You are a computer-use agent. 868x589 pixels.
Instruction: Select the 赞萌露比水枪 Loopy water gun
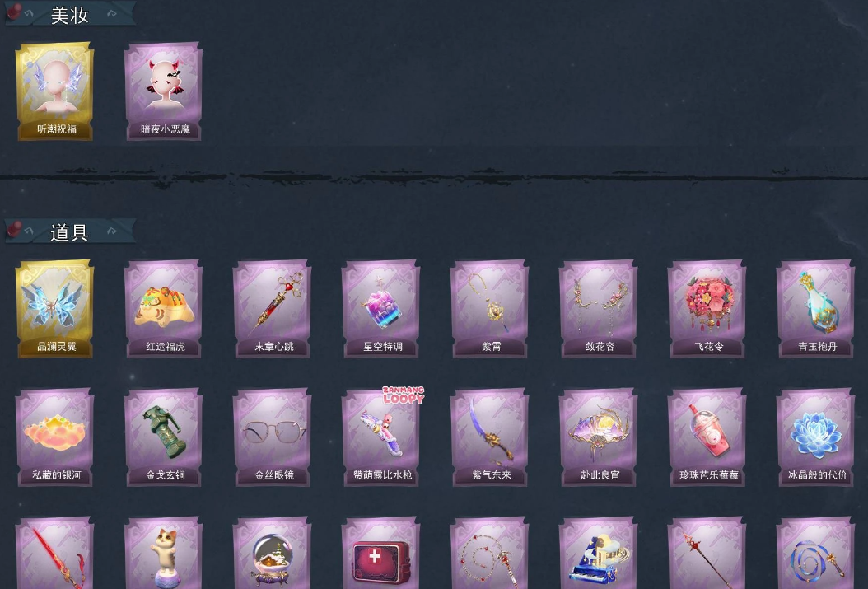(x=380, y=437)
